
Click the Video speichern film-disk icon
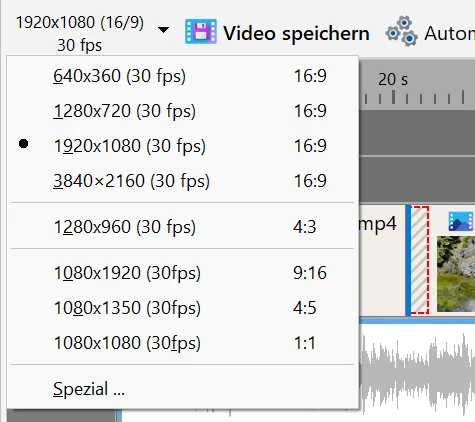pos(201,32)
